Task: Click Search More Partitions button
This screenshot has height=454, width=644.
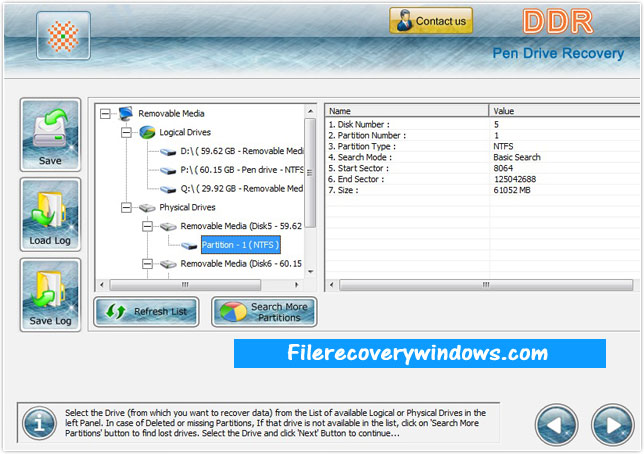Action: pyautogui.click(x=264, y=312)
